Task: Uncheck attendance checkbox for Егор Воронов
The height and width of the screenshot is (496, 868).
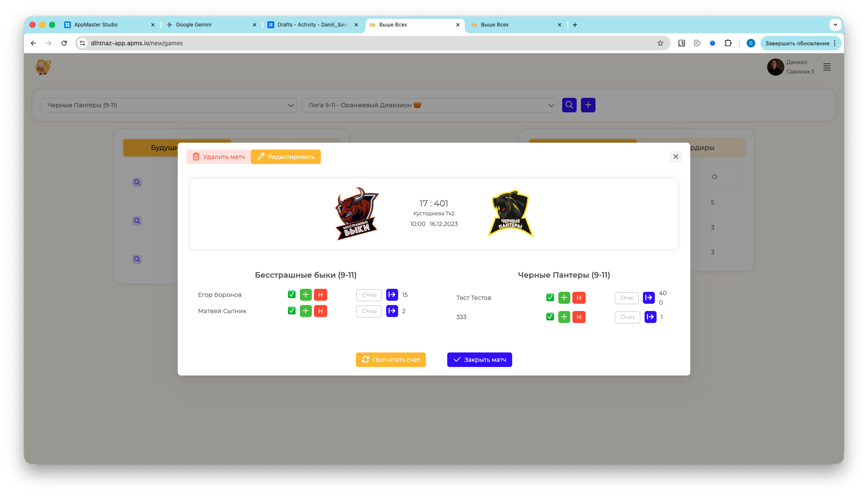Action: click(292, 295)
